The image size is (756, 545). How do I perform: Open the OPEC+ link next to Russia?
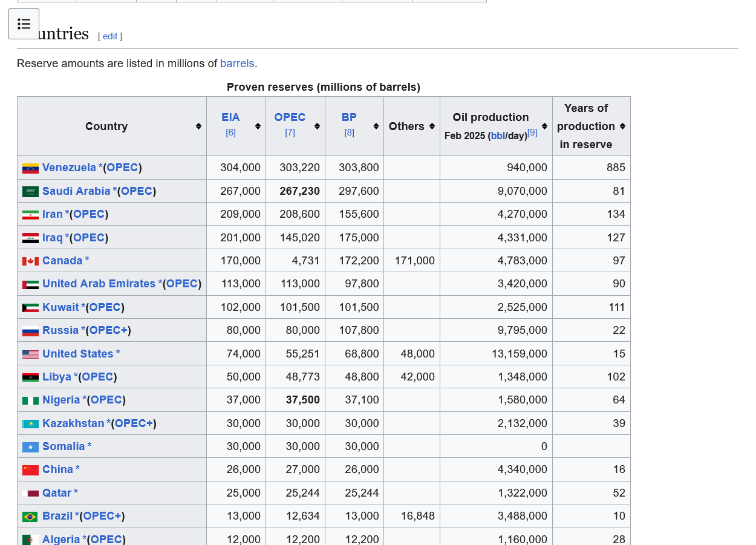[x=108, y=330]
